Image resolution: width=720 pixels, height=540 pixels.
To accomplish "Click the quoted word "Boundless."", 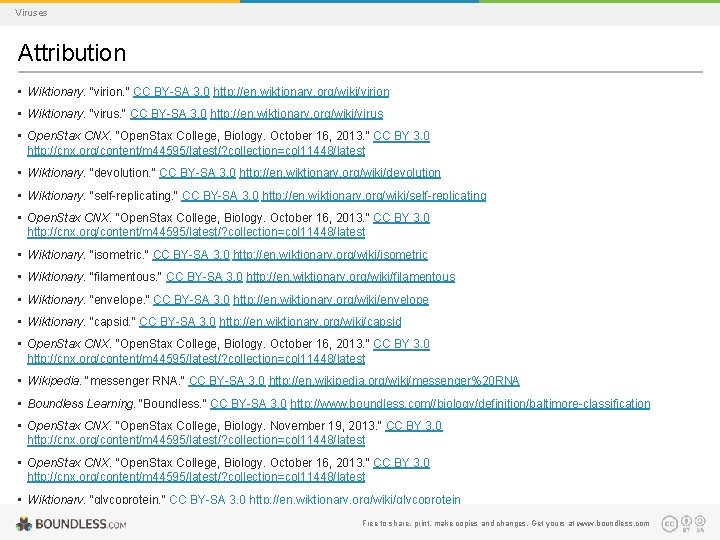I will pyautogui.click(x=172, y=404).
